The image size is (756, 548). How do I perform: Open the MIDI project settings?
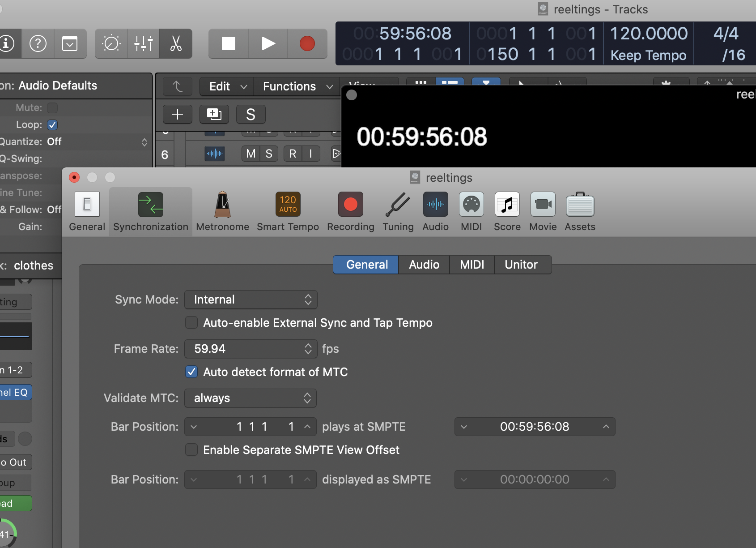[471, 211]
